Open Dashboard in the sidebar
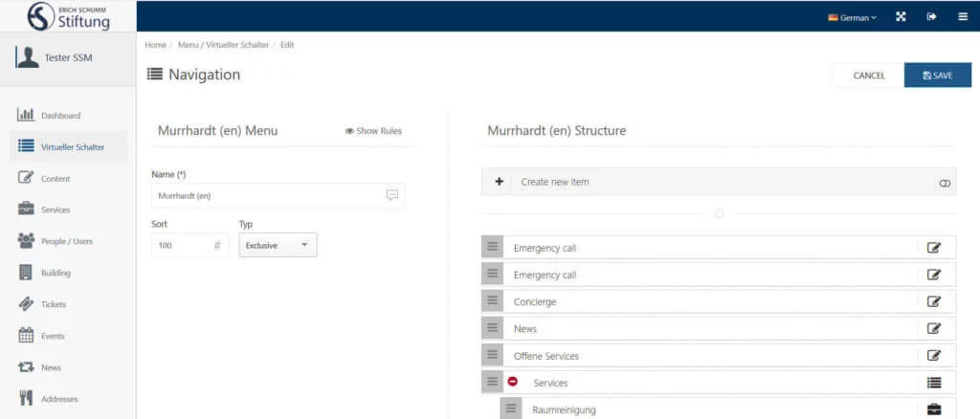 [60, 116]
